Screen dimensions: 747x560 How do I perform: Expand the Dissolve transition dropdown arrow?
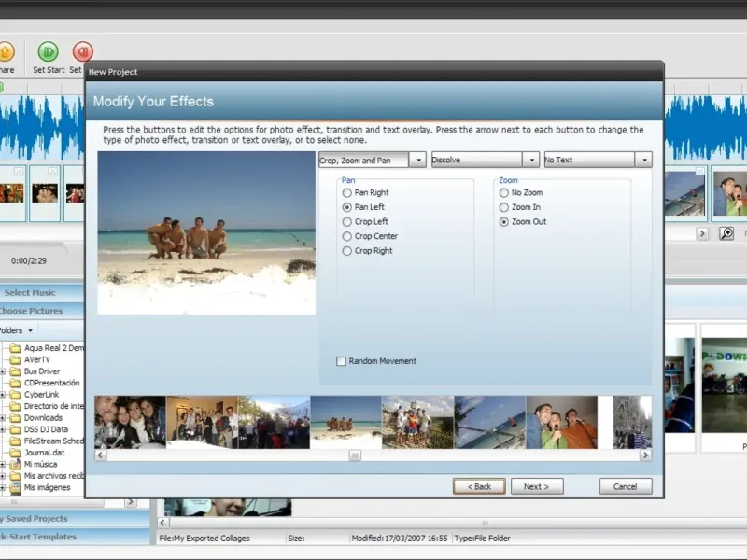(530, 161)
